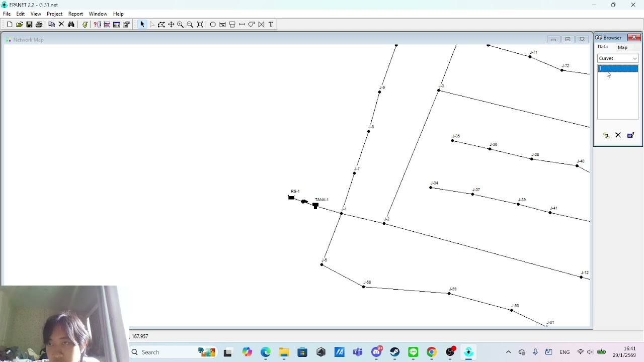Click the RS-1 reservoir on map

[291, 198]
